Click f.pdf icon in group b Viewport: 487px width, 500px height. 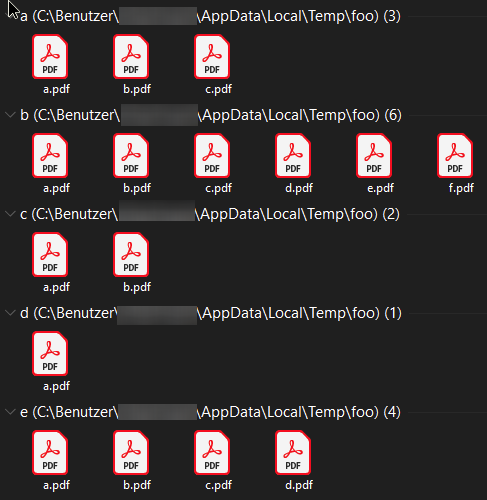(455, 156)
